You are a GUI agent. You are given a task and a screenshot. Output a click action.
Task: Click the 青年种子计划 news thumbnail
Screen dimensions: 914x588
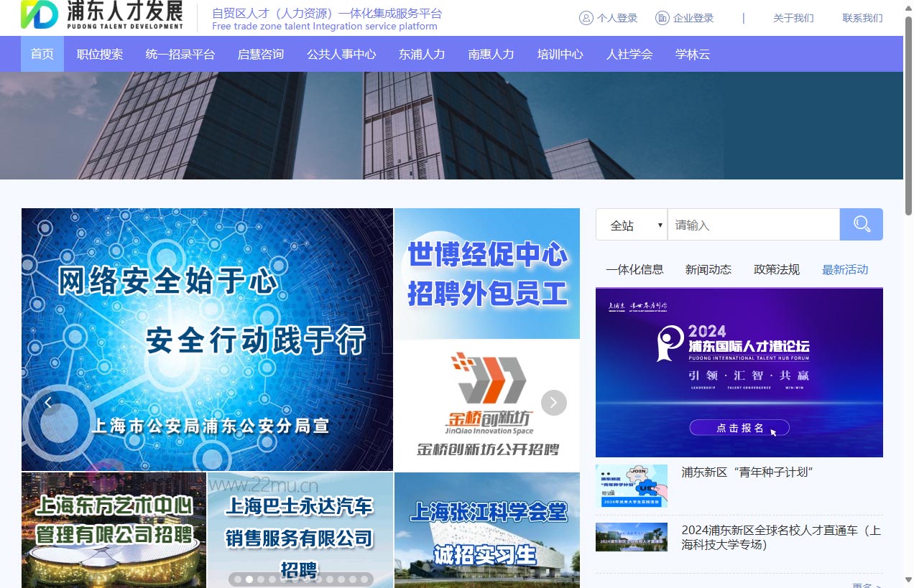point(631,486)
